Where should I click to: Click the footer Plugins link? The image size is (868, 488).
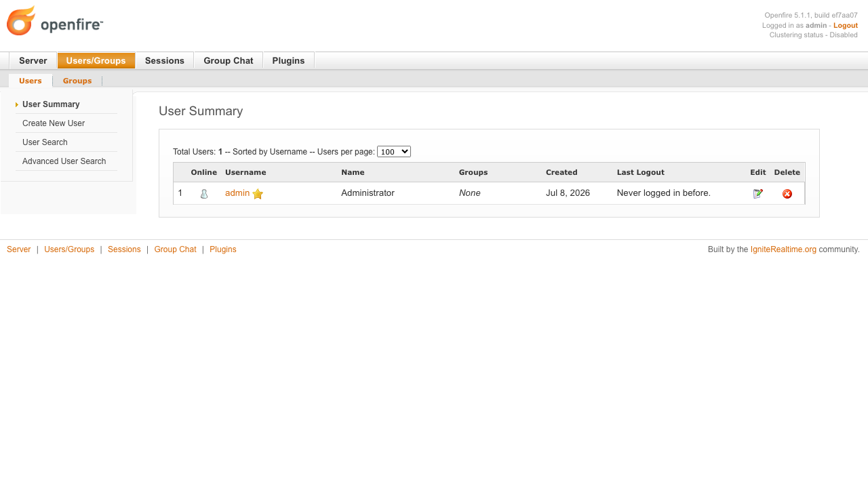(223, 249)
